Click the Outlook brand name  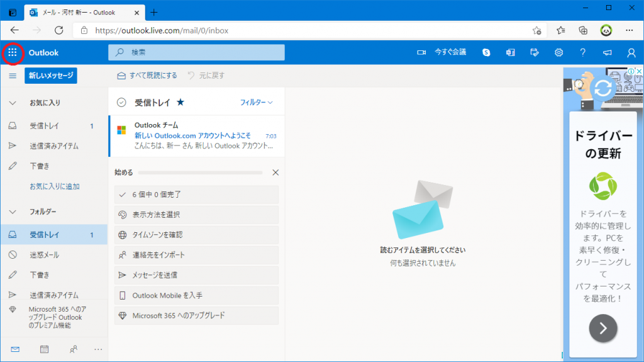coord(43,53)
